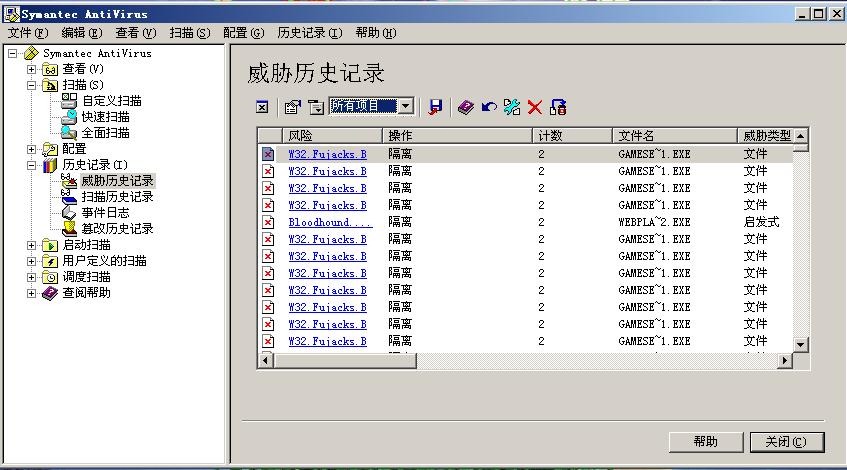
Task: Click the 启发式 threat type cell
Action: 761,222
